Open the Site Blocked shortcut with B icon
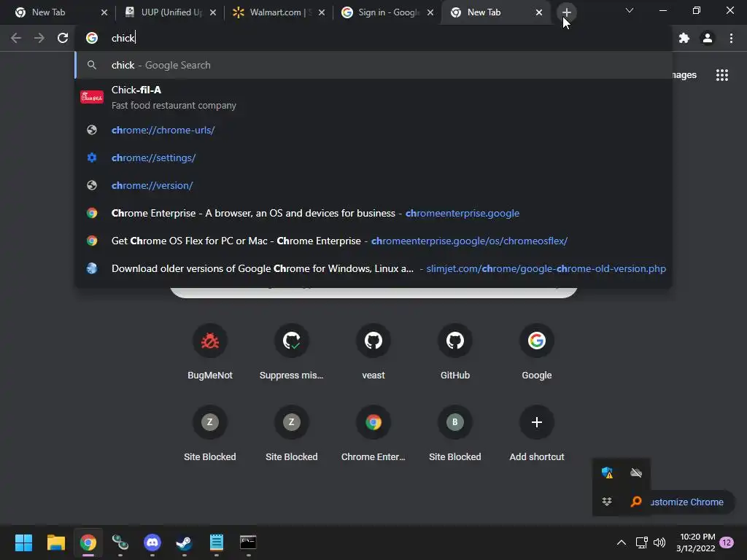Image resolution: width=747 pixels, height=560 pixels. [x=455, y=433]
